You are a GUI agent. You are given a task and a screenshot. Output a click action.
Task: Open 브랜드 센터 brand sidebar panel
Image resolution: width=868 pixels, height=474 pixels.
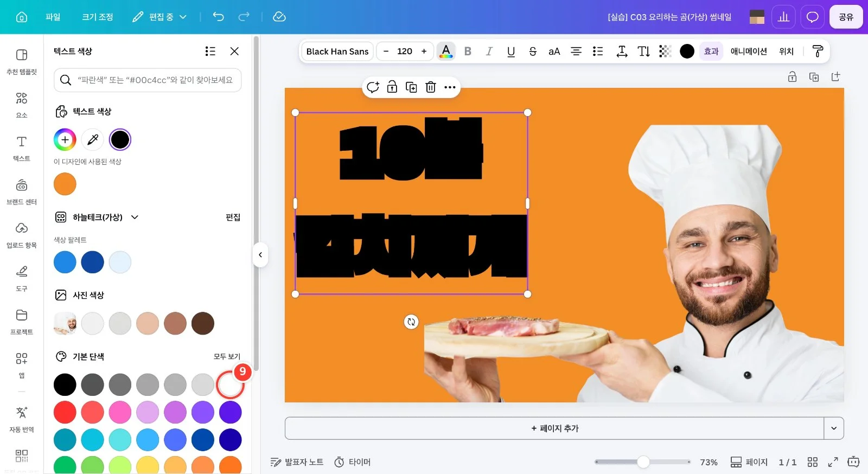22,191
